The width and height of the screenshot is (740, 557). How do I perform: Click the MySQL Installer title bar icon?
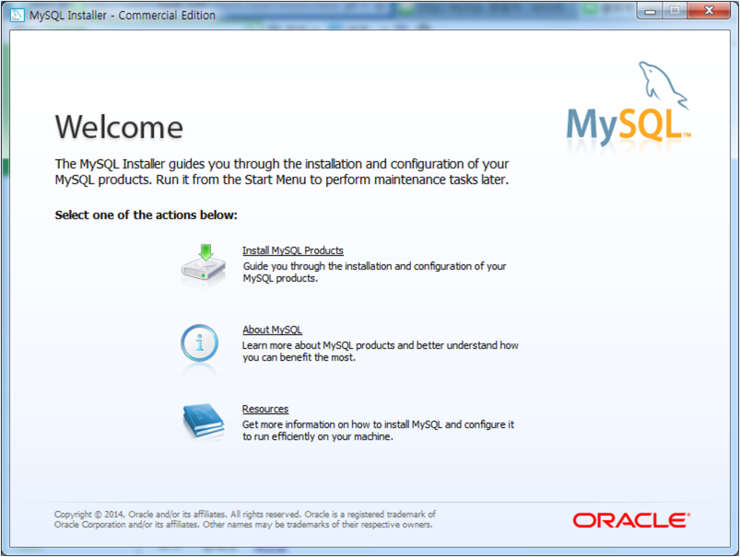coord(17,15)
